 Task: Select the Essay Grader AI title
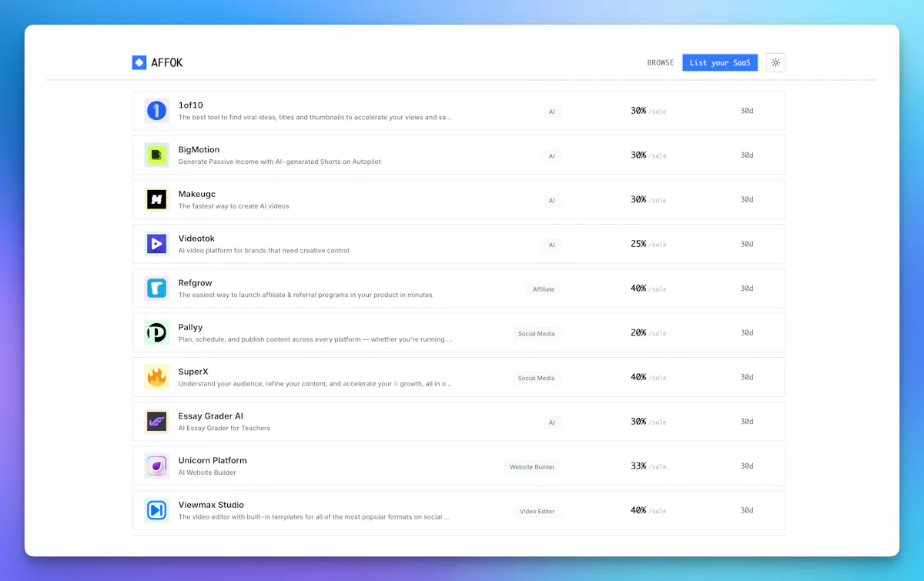tap(211, 416)
